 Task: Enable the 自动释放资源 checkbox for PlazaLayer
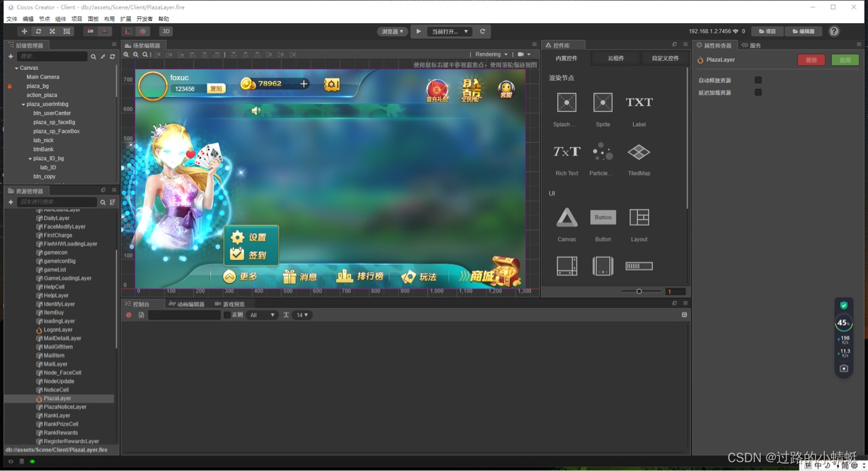757,79
